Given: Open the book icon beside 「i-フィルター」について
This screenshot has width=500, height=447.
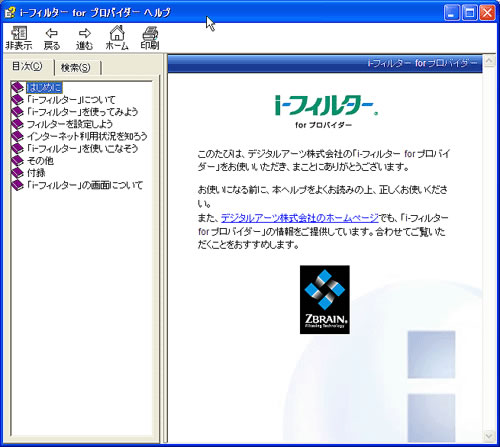Looking at the screenshot, I should [17, 100].
